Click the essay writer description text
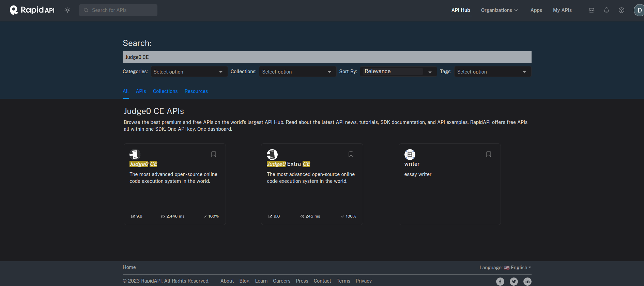 pos(418,174)
